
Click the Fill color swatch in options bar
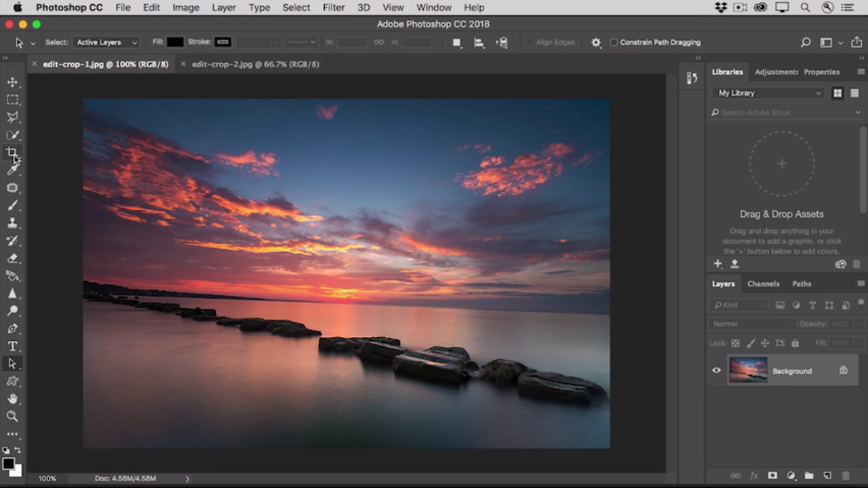click(175, 42)
